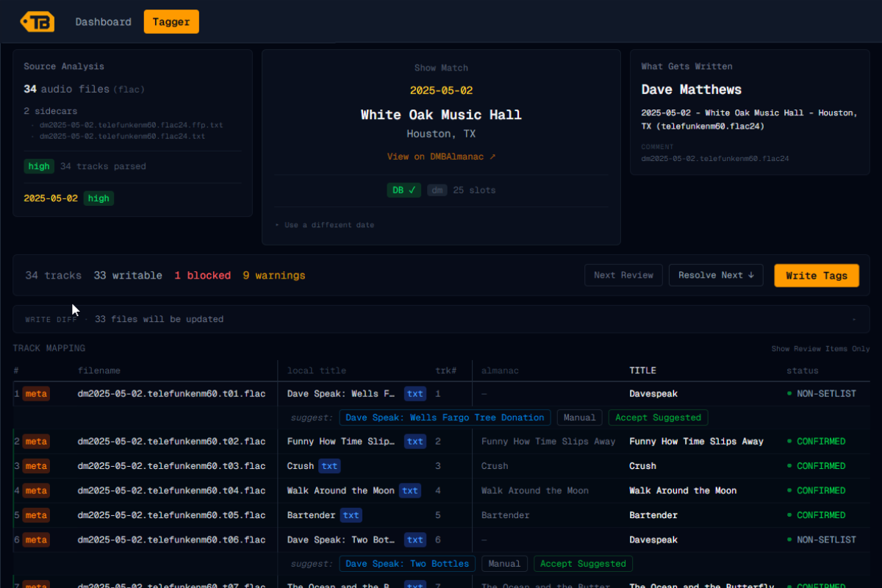Click Dave Matthews artist heading
This screenshot has width=882, height=588.
[691, 90]
